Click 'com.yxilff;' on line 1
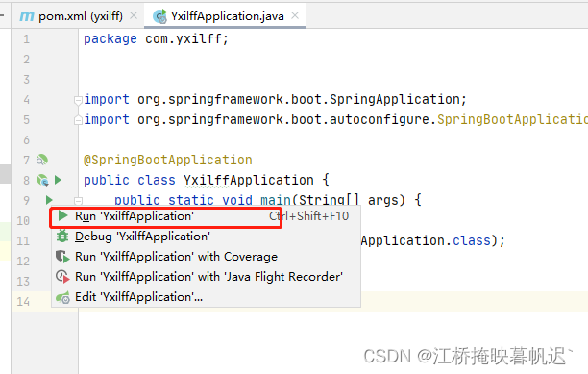The width and height of the screenshot is (588, 374). [x=186, y=39]
